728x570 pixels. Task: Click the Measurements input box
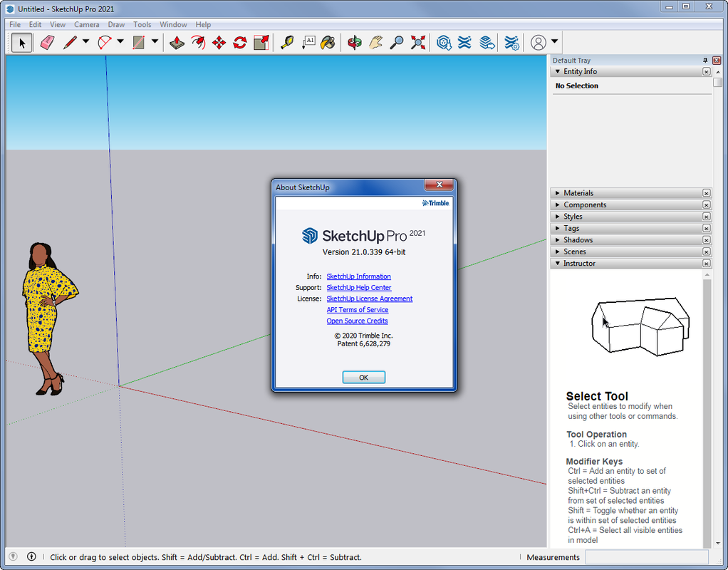coord(647,557)
